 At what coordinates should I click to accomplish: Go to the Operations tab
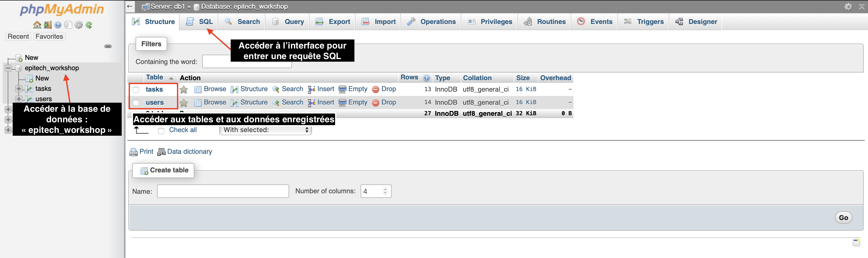(x=431, y=21)
